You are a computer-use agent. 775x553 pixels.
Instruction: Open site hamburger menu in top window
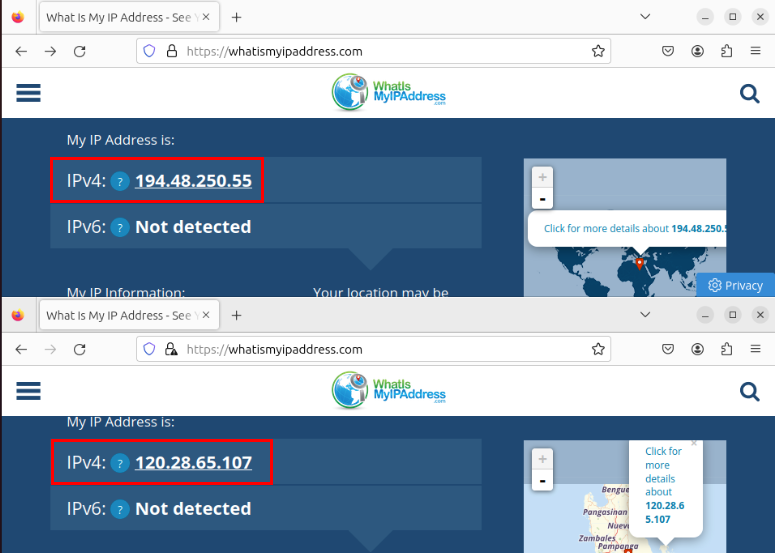click(x=28, y=93)
